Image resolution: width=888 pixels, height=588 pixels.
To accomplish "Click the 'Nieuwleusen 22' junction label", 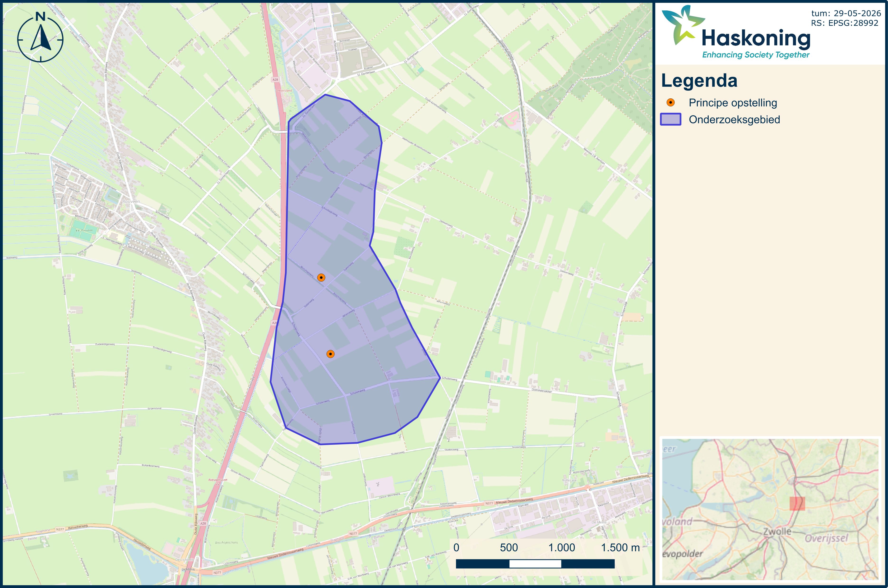I will point(218,482).
